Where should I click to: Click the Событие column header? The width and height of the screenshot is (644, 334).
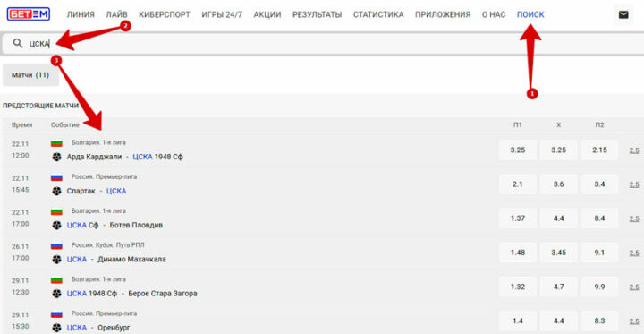[x=65, y=125]
